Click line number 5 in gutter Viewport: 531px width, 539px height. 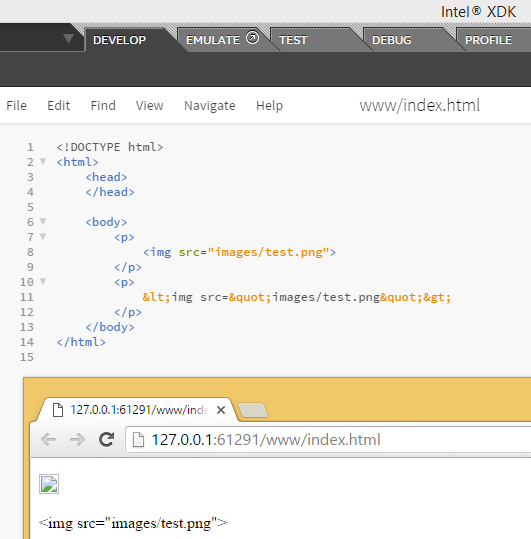(30, 207)
